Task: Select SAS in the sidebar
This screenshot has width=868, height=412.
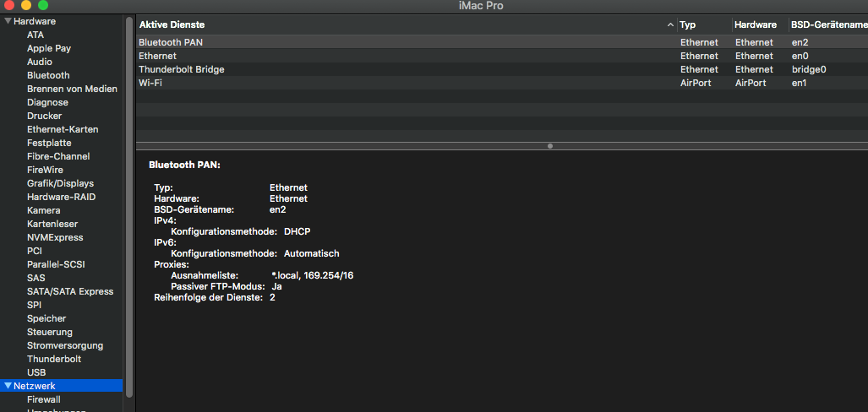Action: tap(36, 278)
